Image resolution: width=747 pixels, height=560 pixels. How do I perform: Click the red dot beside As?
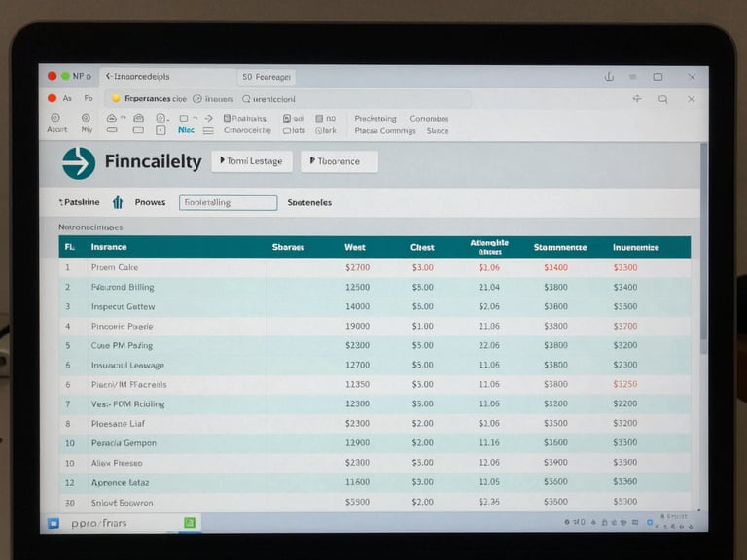coord(52,98)
